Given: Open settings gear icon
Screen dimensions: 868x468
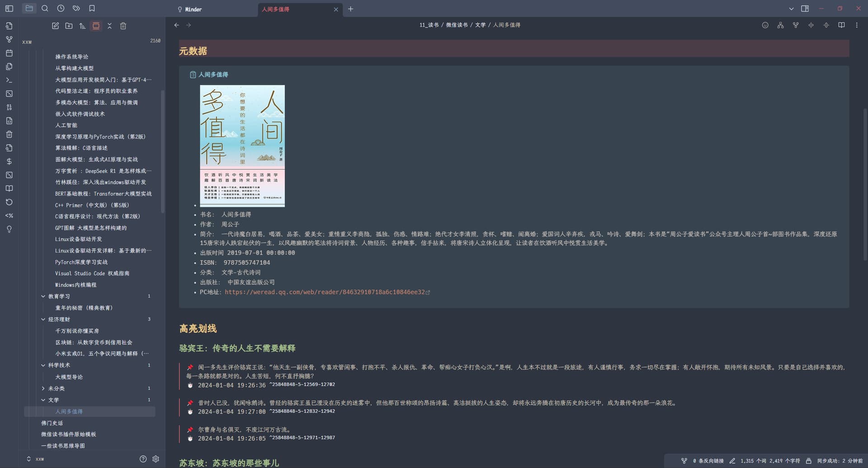Looking at the screenshot, I should (156, 459).
